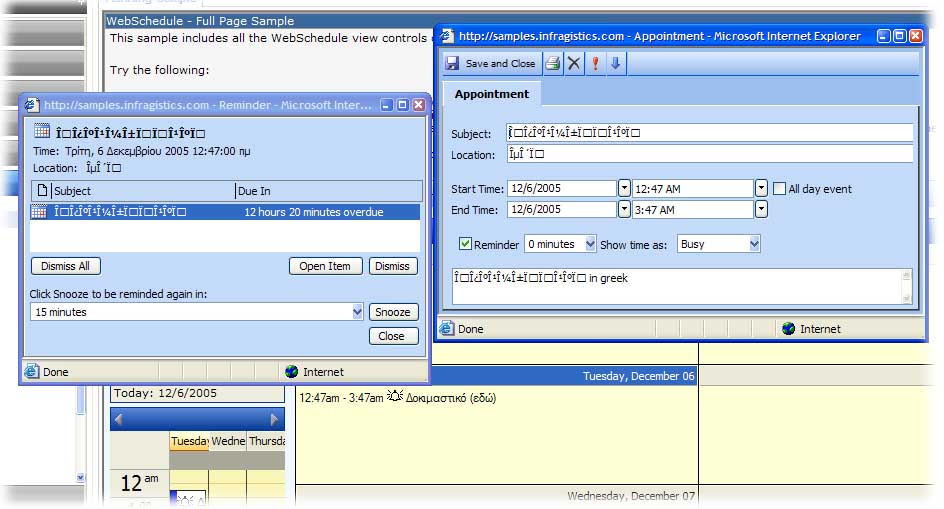
Task: Click the page icon column header in Reminder list
Action: coord(42,191)
